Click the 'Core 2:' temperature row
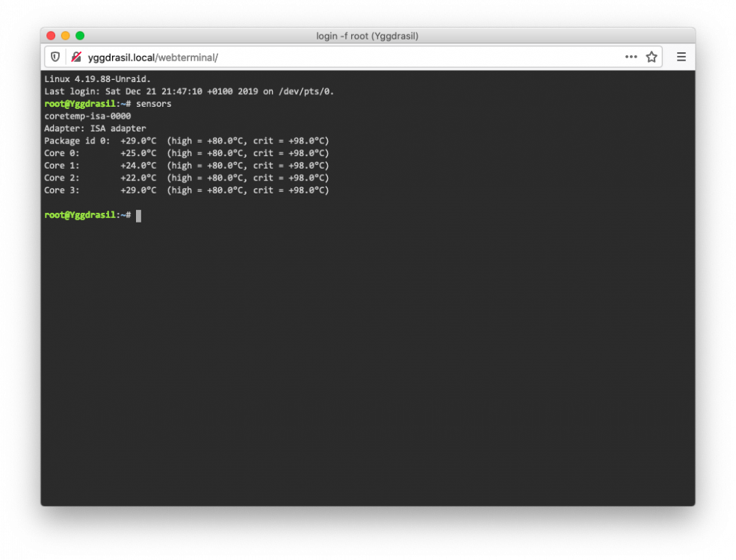736x560 pixels. pos(187,178)
